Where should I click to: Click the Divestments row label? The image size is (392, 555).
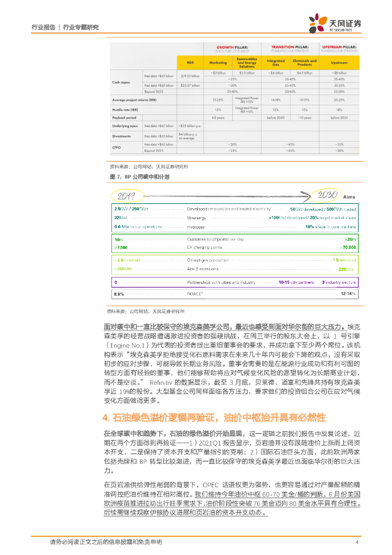click(121, 136)
